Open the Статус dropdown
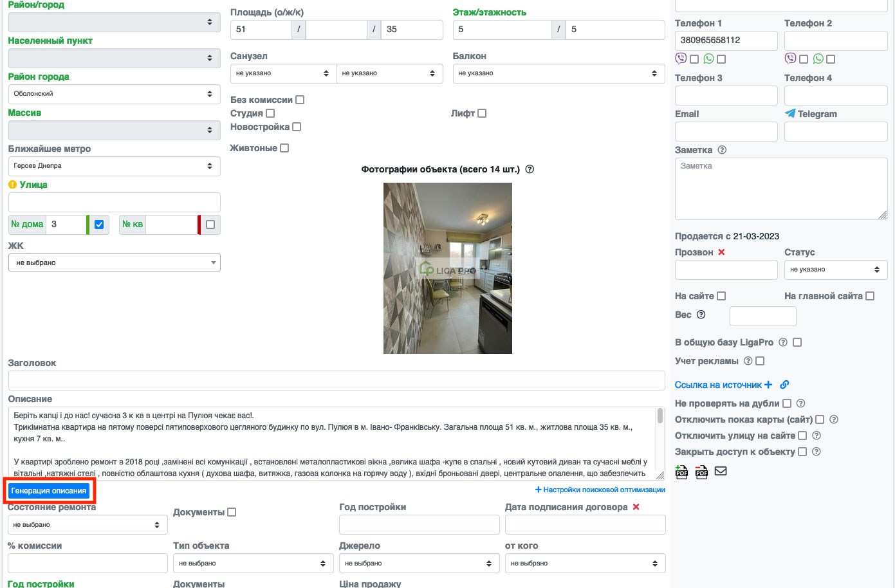This screenshot has width=895, height=588. [x=835, y=270]
